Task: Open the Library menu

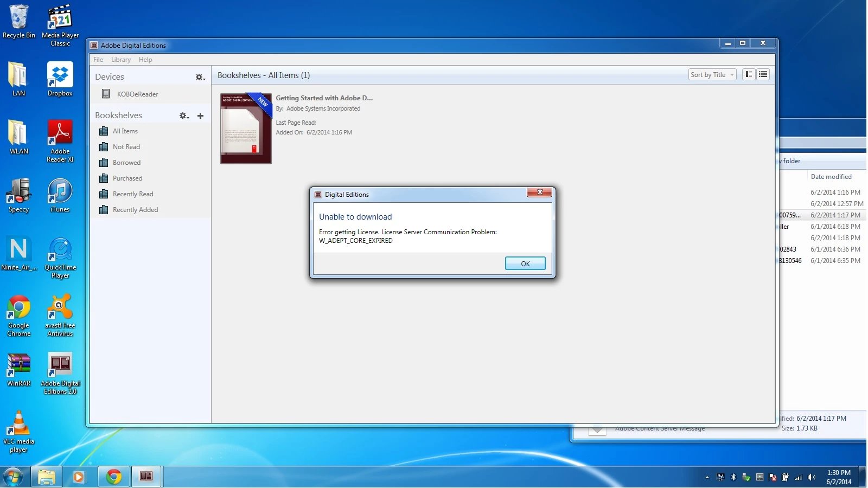Action: (x=121, y=60)
